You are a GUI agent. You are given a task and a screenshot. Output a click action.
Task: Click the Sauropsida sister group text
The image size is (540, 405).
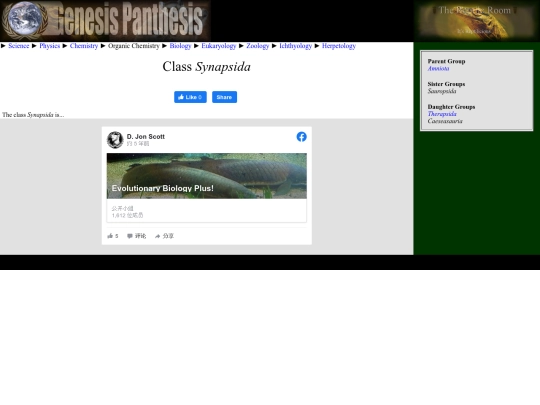coord(442,91)
